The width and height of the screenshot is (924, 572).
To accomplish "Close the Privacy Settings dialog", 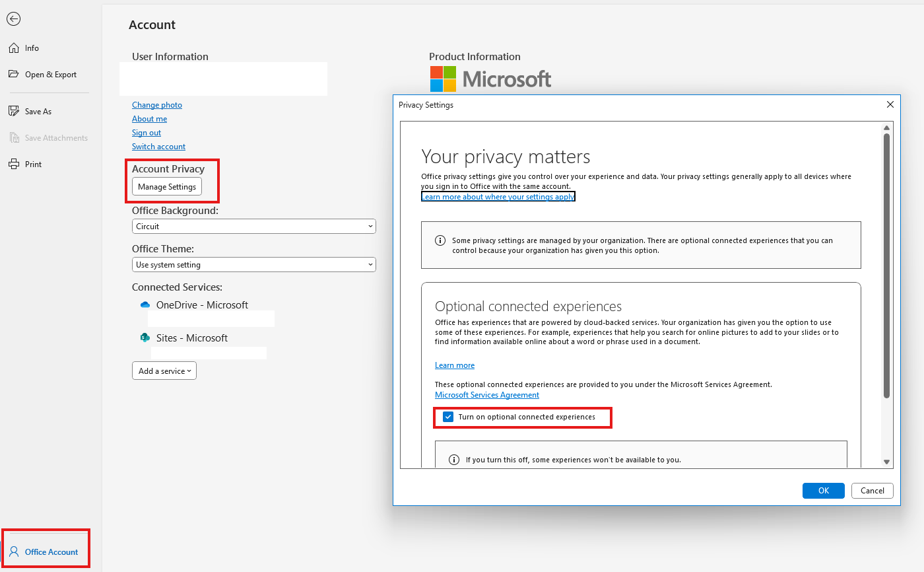I will coord(890,104).
